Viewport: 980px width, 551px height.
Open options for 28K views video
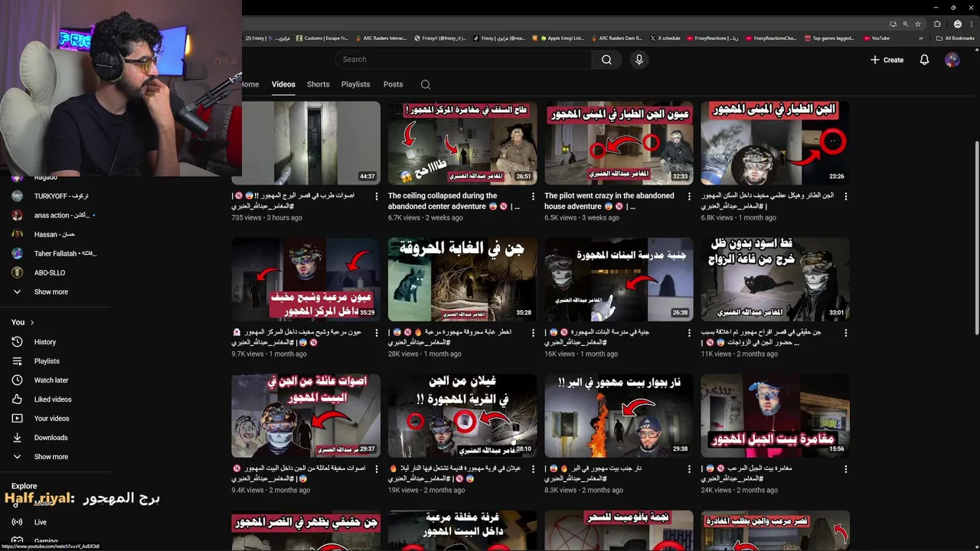[x=533, y=333]
